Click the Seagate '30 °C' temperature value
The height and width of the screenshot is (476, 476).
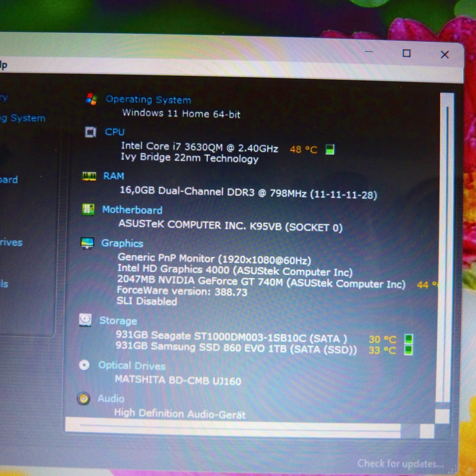[x=383, y=339]
